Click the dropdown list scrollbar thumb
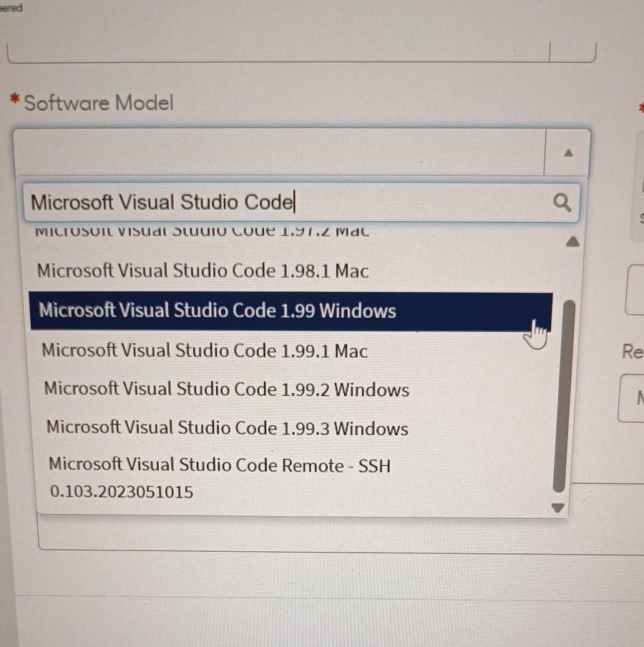 [564, 394]
